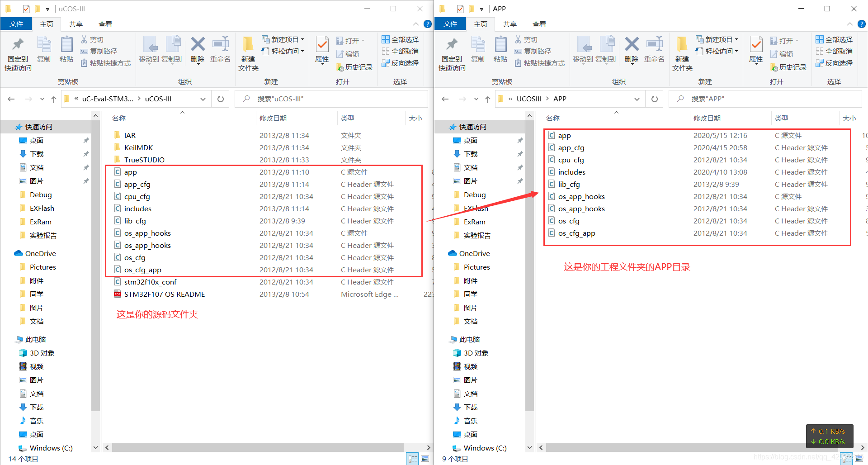Click the Delete (删除) icon in APP window
This screenshot has width=868, height=465.
point(632,49)
